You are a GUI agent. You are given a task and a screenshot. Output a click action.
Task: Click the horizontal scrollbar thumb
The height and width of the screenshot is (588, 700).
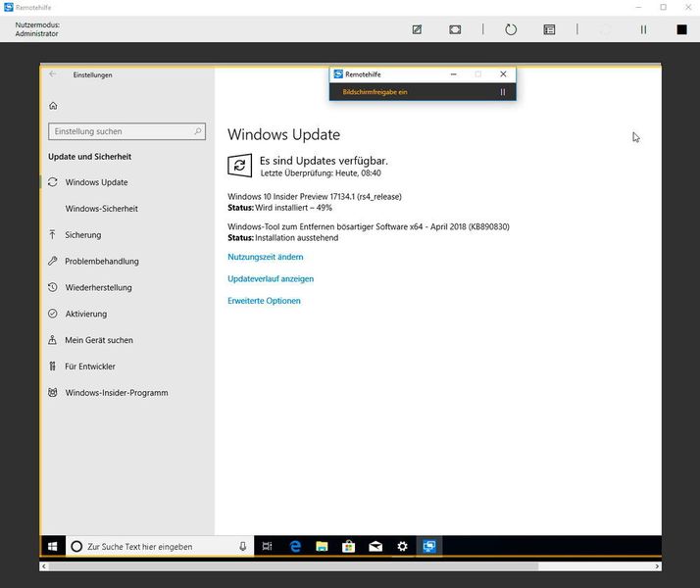[x=293, y=566]
